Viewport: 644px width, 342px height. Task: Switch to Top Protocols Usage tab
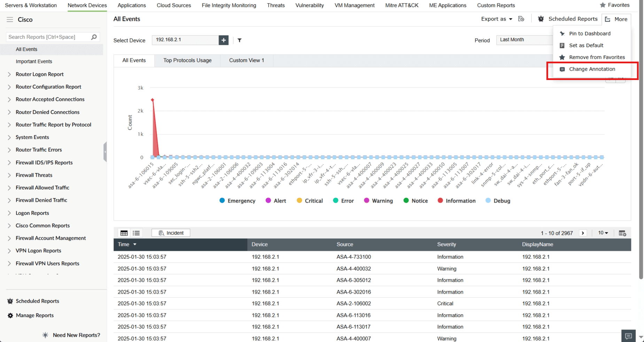(187, 60)
